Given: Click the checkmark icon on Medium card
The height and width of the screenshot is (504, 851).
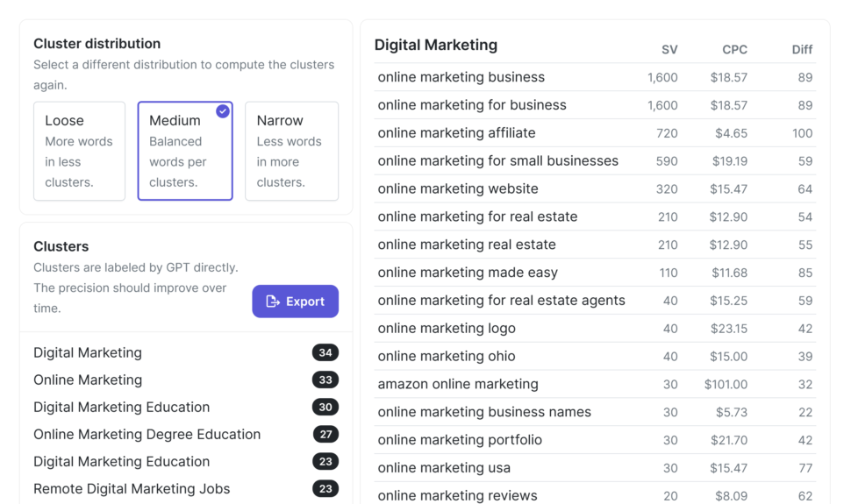Looking at the screenshot, I should [x=223, y=111].
